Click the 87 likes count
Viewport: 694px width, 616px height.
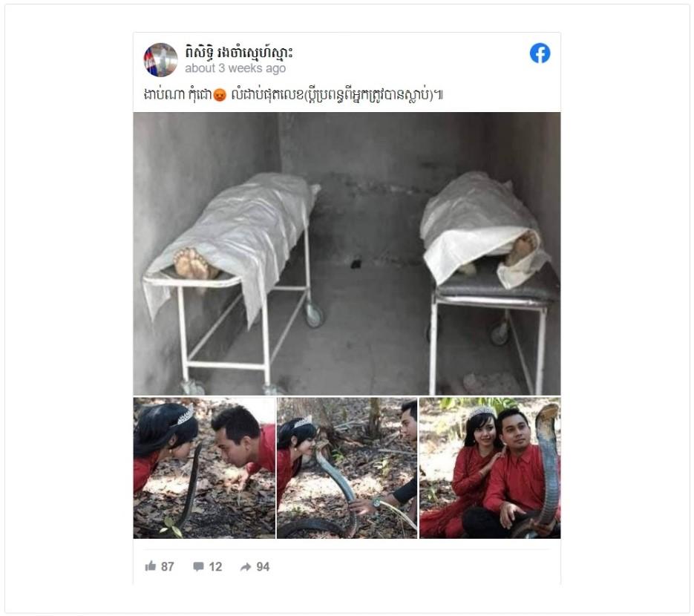pos(167,566)
